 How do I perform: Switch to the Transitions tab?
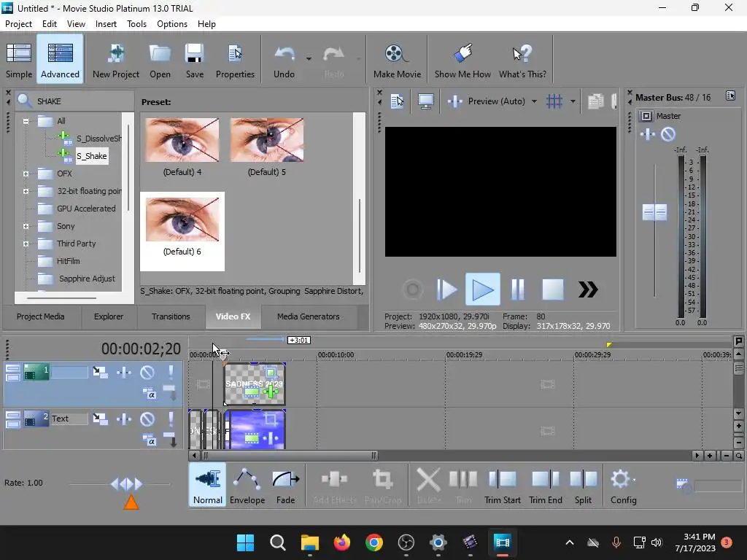click(x=171, y=316)
